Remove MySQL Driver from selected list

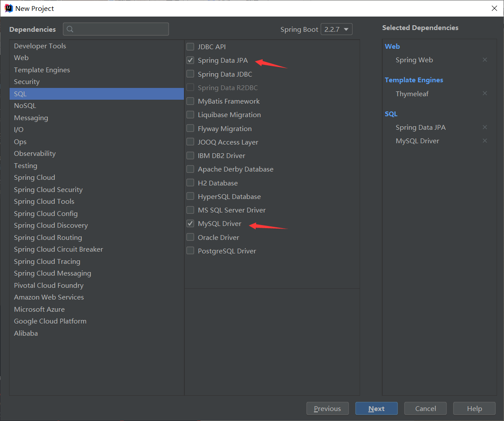(x=485, y=141)
